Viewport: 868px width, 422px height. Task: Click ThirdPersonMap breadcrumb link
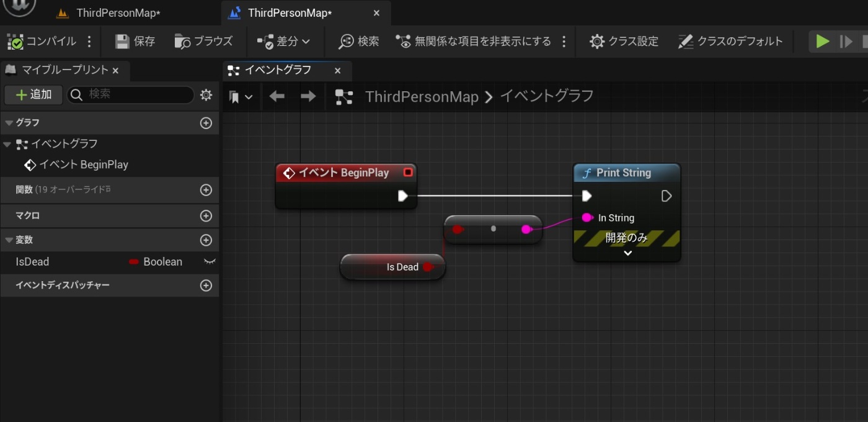tap(422, 97)
